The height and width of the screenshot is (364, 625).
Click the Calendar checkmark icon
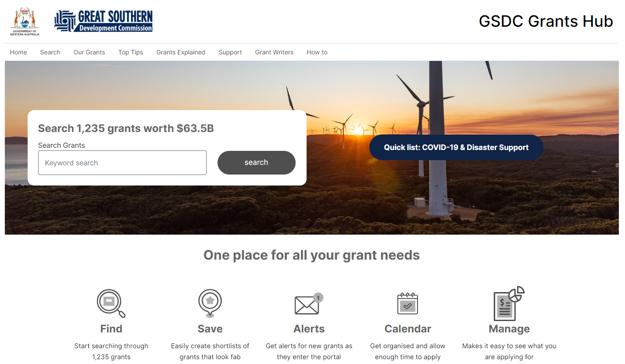click(x=407, y=303)
